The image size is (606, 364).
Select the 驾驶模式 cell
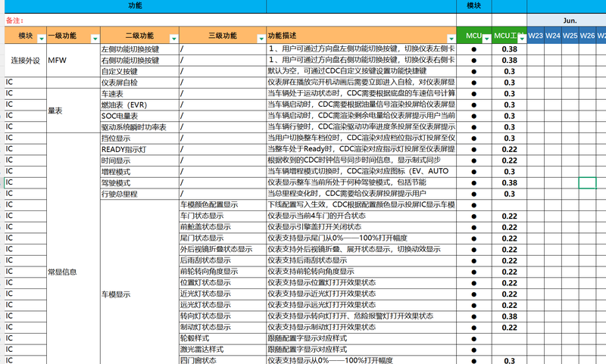click(x=139, y=183)
